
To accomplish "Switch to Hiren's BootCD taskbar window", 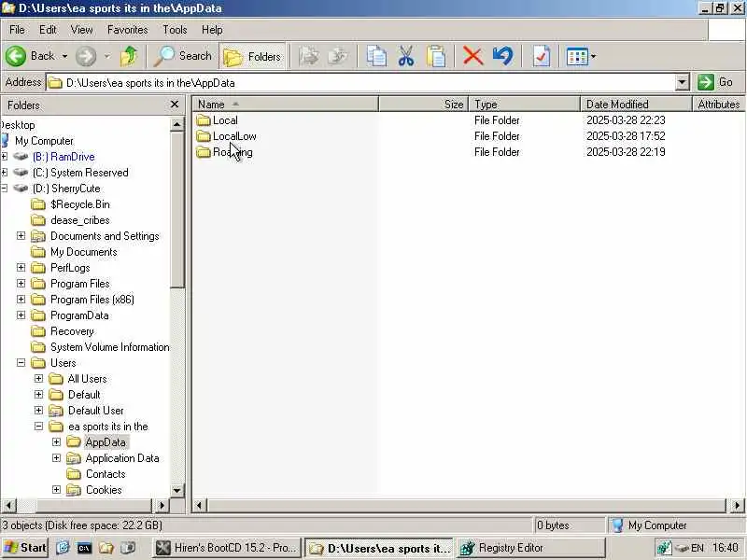I will 227,548.
